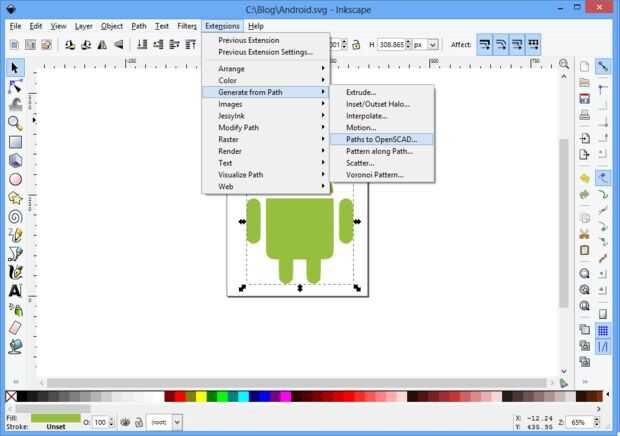
Task: Click the rotate counter-clockwise icon
Action: tap(70, 45)
